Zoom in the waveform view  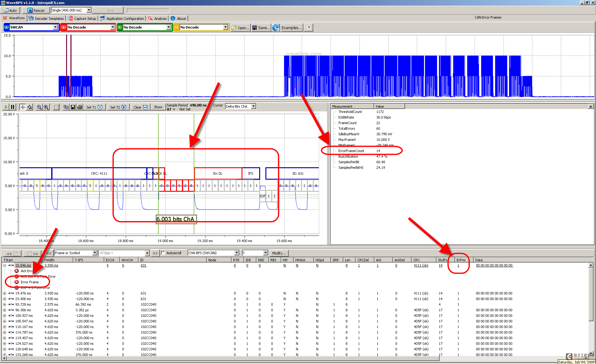tap(46, 107)
